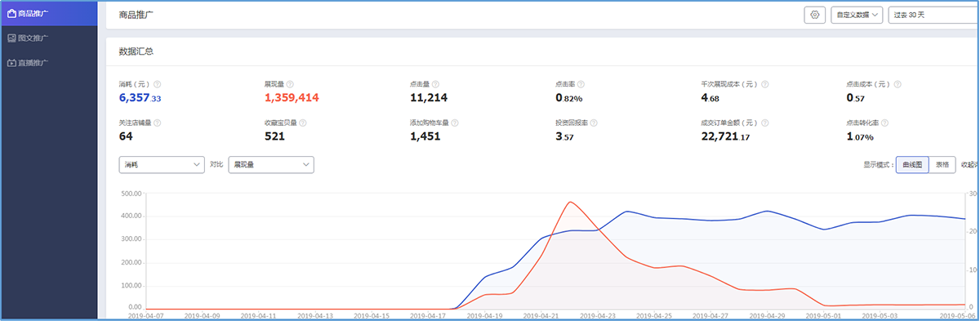Viewport: 980px width, 321px height.
Task: Switch display mode to 曲线图
Action: pos(912,164)
